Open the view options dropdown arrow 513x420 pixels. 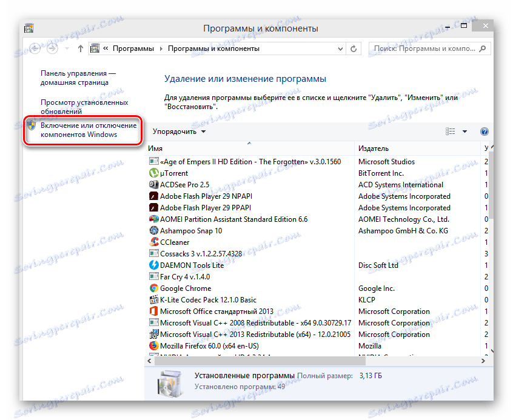(464, 132)
